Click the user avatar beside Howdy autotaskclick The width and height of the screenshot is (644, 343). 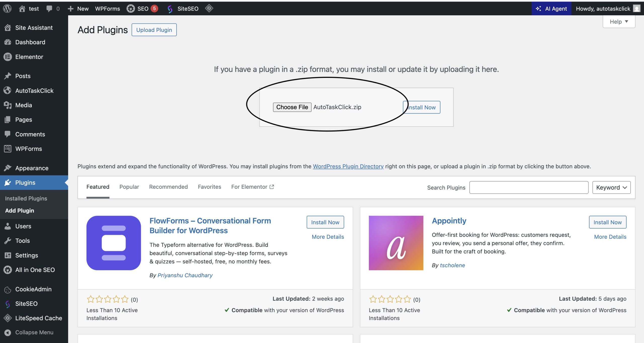coord(637,9)
